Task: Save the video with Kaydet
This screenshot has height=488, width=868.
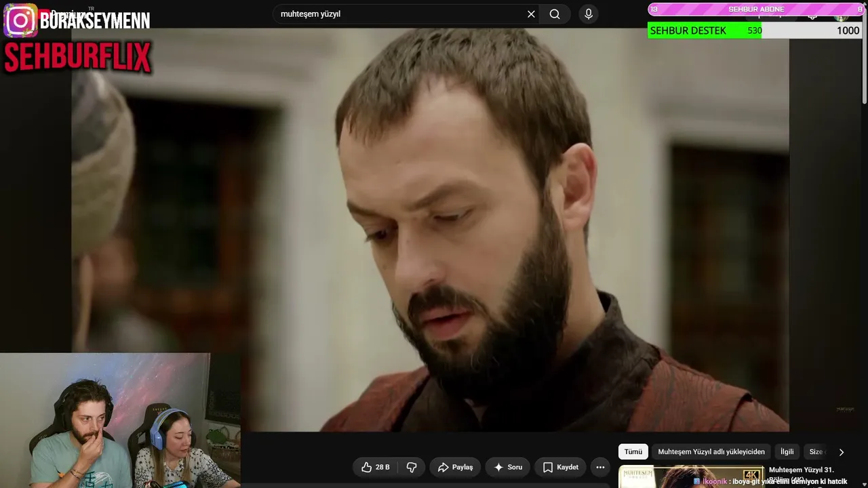Action: point(561,467)
